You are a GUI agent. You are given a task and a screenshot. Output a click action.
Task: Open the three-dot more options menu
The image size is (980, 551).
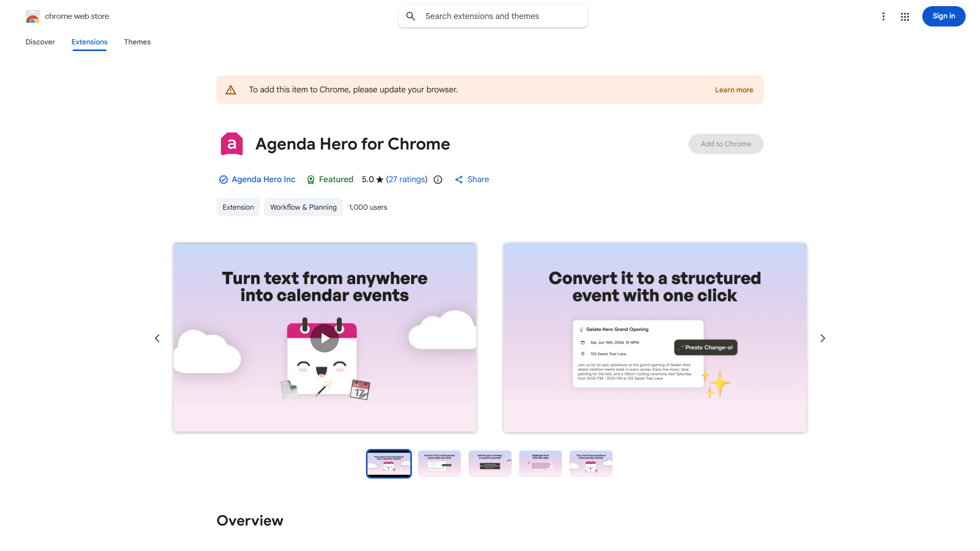(x=883, y=16)
